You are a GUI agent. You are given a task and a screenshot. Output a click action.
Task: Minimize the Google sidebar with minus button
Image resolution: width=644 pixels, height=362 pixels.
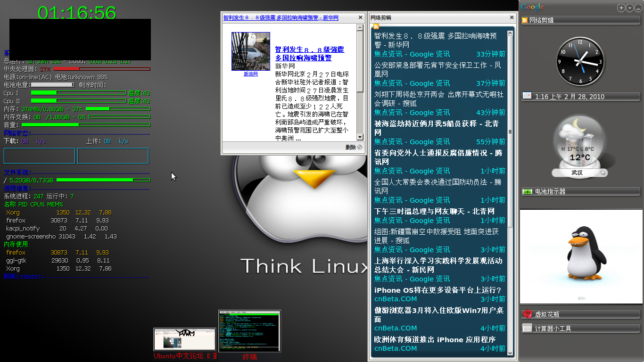(637, 8)
